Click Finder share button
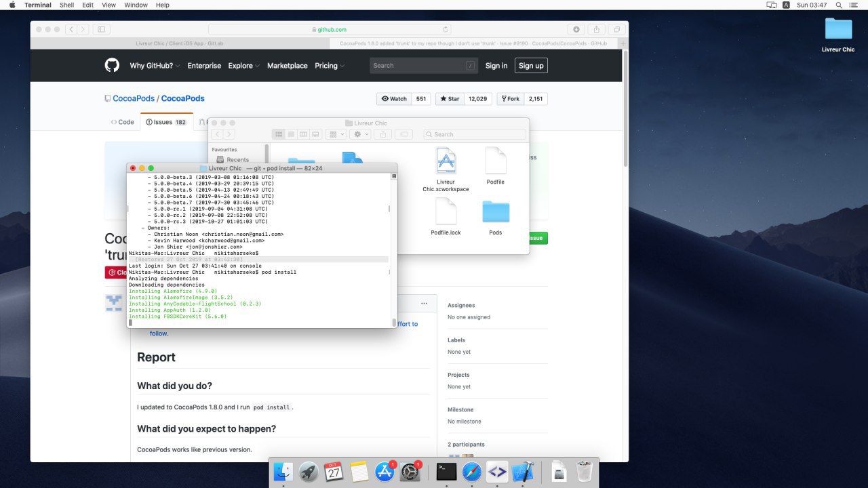 (382, 134)
